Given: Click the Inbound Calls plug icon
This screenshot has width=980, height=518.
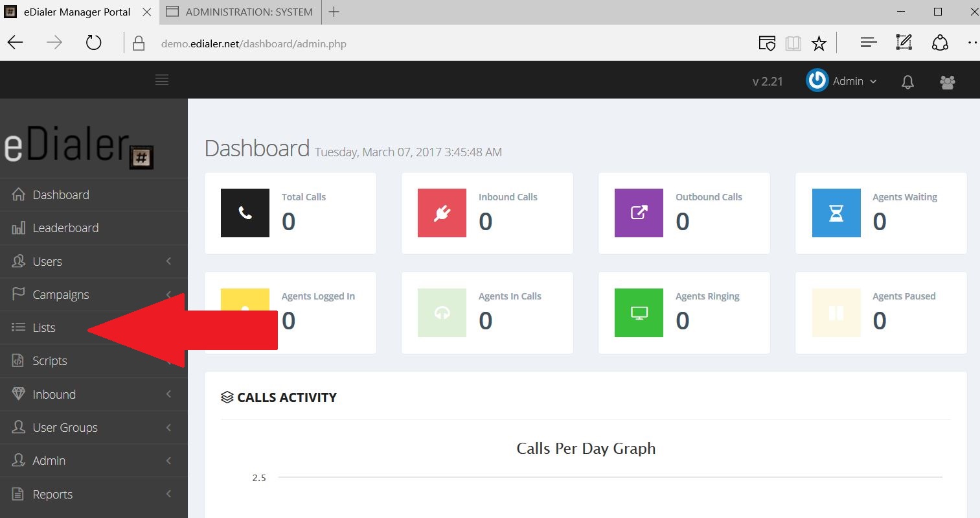Looking at the screenshot, I should (x=442, y=213).
